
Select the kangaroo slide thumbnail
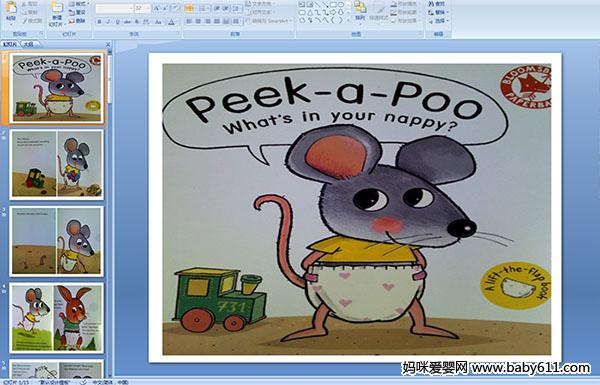point(57,318)
